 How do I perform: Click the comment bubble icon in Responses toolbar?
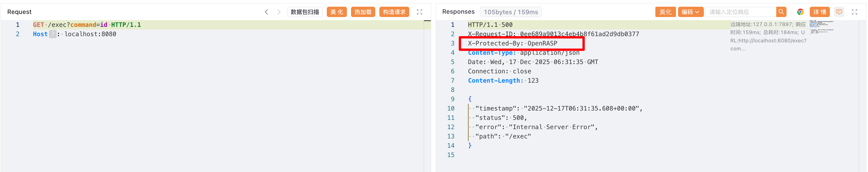(x=839, y=12)
